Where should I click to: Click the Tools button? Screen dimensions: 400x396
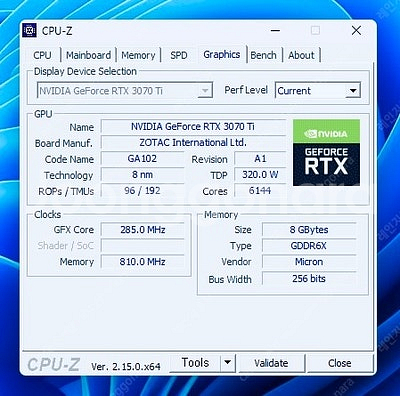click(x=195, y=363)
